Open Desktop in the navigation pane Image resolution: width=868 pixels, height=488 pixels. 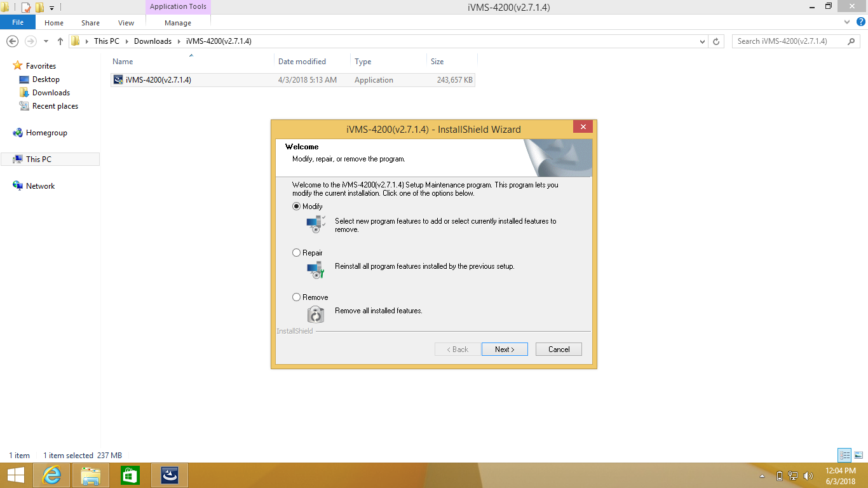click(46, 79)
